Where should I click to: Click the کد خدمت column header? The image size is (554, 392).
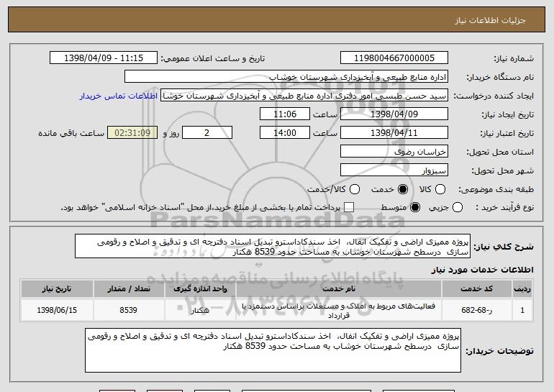pyautogui.click(x=476, y=289)
